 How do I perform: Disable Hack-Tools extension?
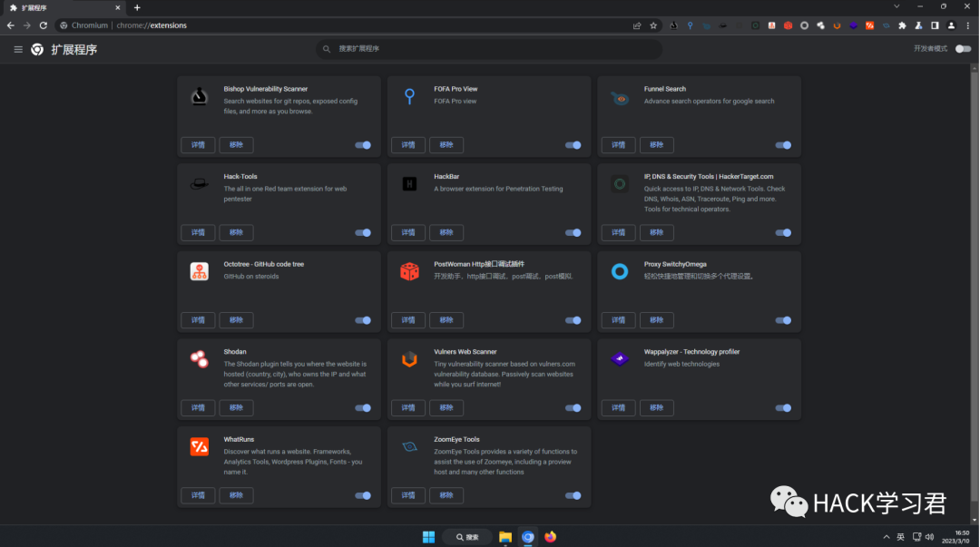[363, 232]
